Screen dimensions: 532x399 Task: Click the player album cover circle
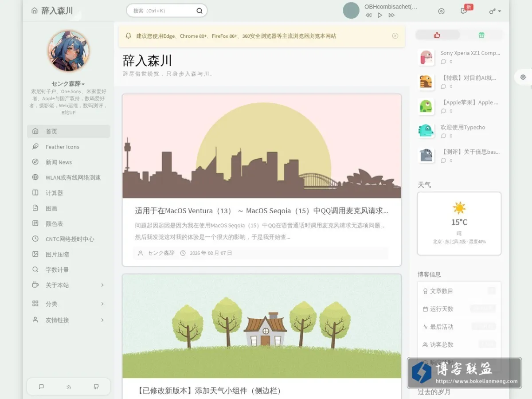point(351,11)
